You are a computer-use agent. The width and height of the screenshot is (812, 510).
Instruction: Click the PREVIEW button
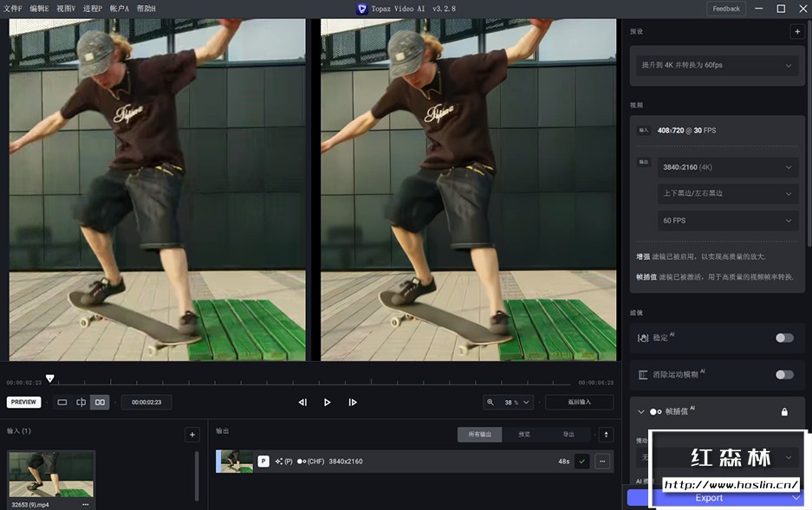(24, 402)
